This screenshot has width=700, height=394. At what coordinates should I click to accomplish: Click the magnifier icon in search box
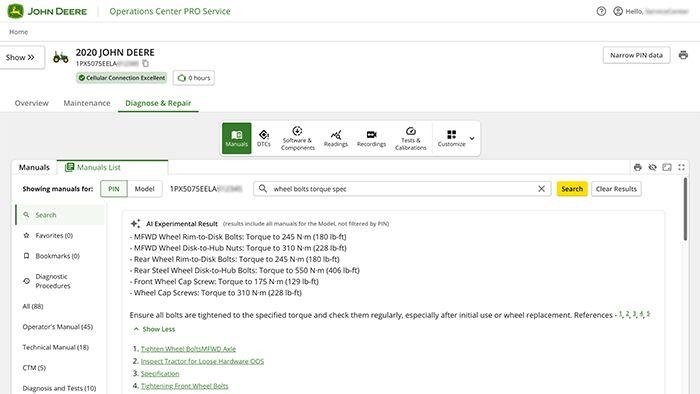(x=263, y=189)
